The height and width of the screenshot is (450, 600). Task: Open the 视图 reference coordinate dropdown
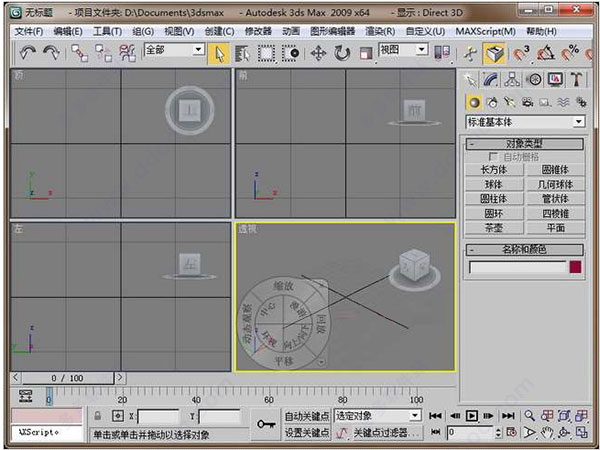click(x=421, y=49)
